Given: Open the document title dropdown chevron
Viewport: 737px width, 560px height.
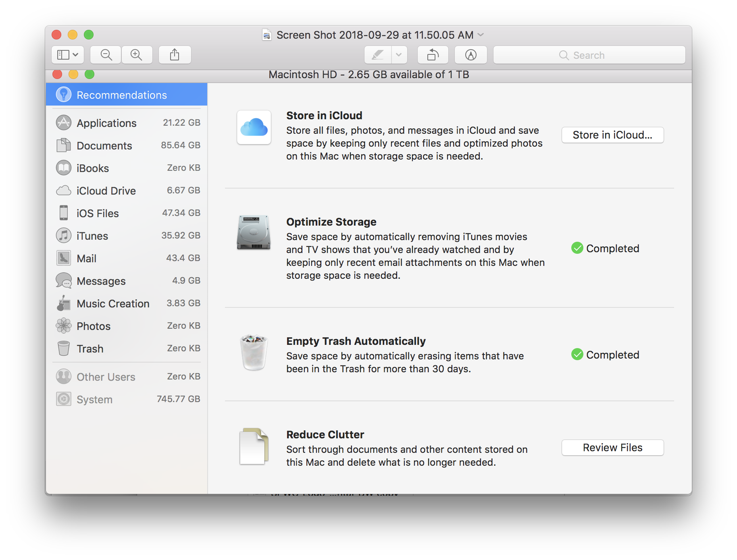Looking at the screenshot, I should (x=481, y=35).
